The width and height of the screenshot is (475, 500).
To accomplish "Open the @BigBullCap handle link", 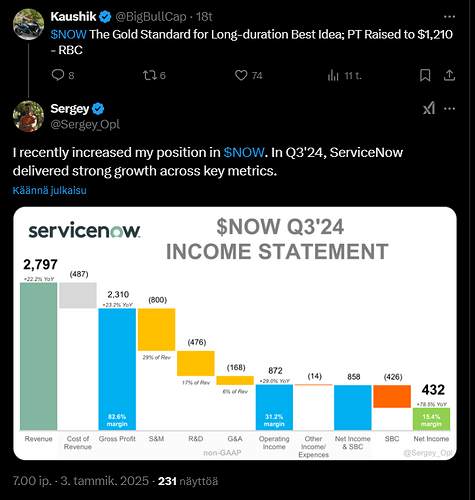I will click(x=151, y=17).
